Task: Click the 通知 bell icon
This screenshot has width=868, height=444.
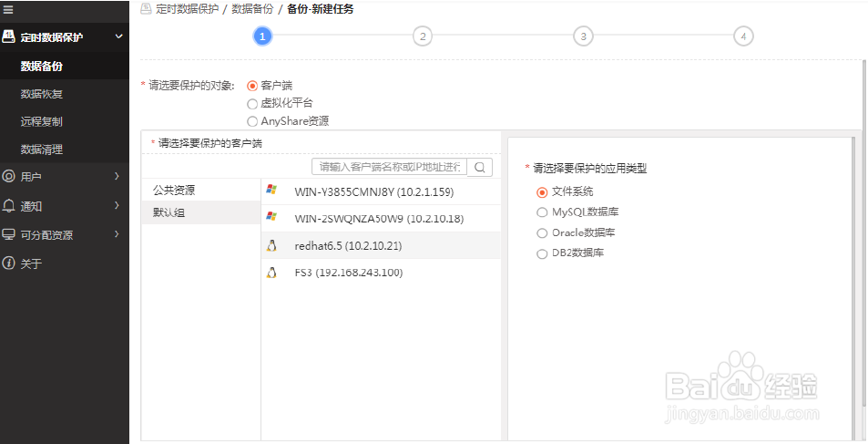Action: (8, 206)
